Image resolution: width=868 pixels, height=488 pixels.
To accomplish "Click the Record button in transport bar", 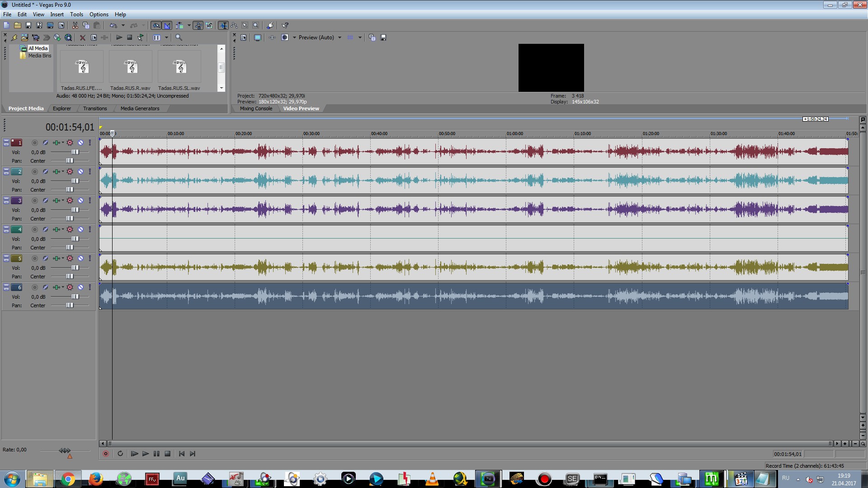I will [x=106, y=454].
